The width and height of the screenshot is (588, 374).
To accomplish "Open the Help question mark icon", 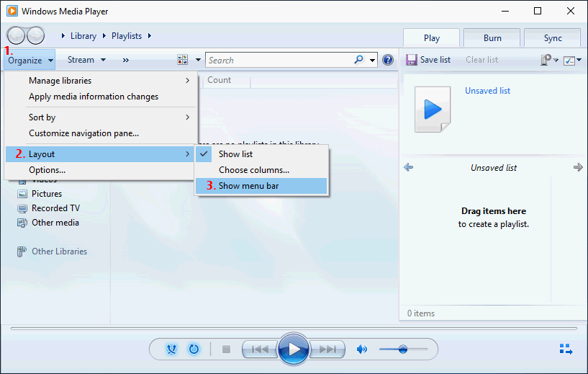I will [x=388, y=60].
